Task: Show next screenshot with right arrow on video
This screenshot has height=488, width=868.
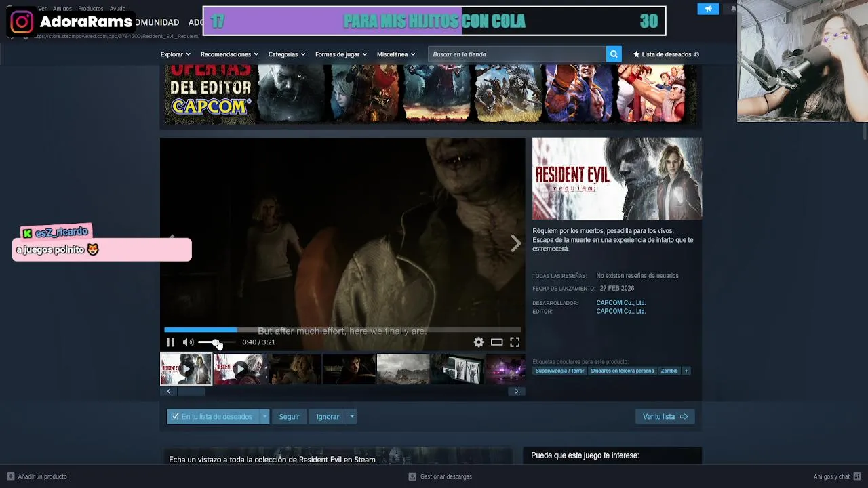Action: pos(516,243)
